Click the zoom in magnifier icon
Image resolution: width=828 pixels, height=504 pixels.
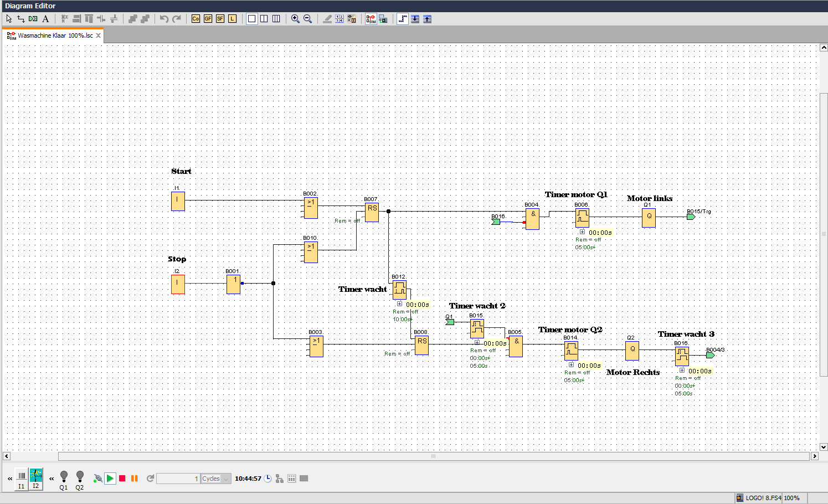295,19
